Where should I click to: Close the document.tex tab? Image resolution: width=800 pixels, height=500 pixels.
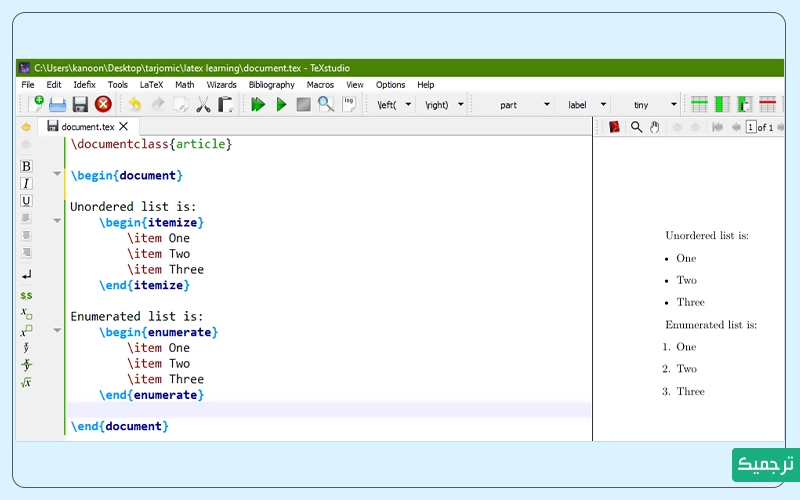click(x=124, y=127)
